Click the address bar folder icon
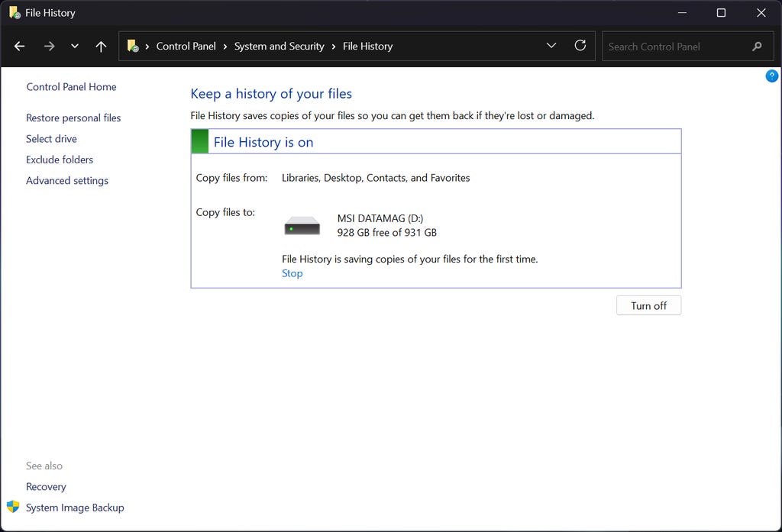Screen dimensions: 782x532 [133, 47]
